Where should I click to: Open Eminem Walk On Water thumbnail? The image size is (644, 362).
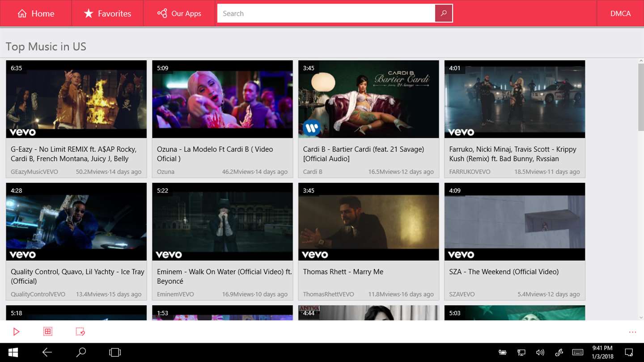[222, 222]
